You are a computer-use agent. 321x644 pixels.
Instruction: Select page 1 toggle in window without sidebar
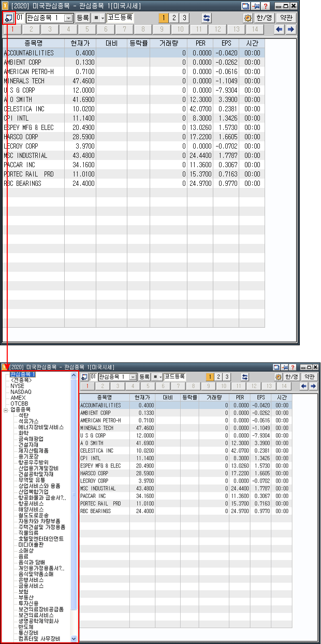pos(163,18)
